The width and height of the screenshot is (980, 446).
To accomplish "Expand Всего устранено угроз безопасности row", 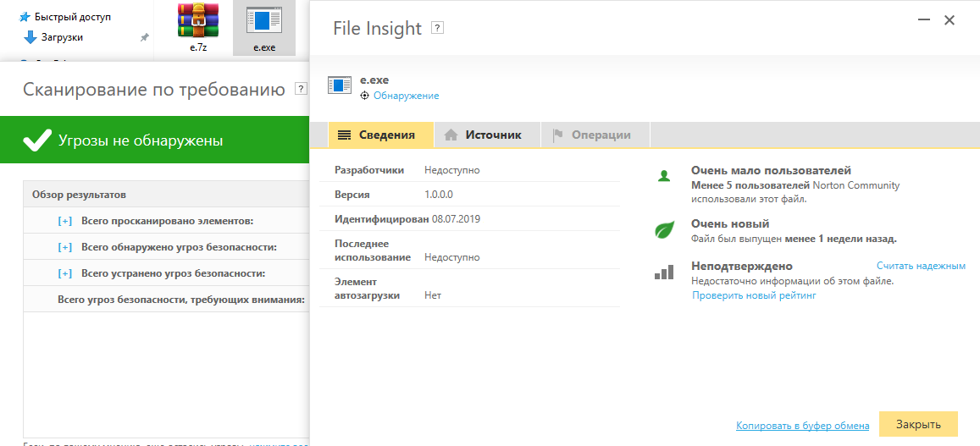I will 65,273.
